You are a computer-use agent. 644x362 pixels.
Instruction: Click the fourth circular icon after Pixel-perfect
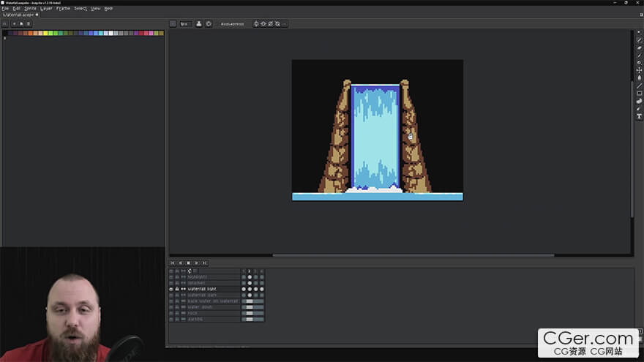[x=277, y=24]
